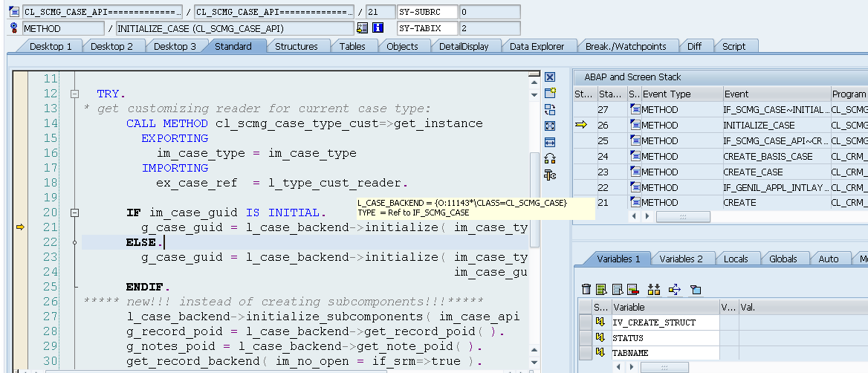
Task: Click the trash icon in Variables toolbar
Action: point(586,290)
